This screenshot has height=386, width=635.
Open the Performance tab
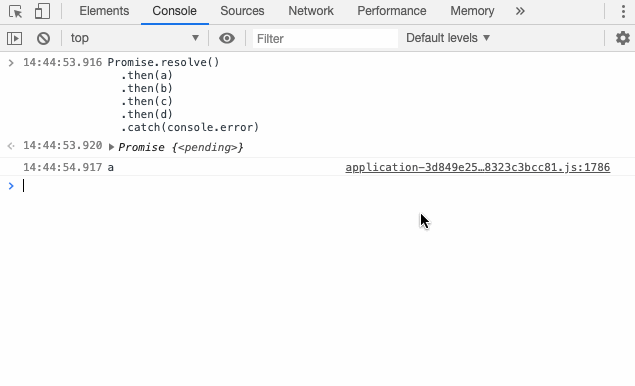392,11
